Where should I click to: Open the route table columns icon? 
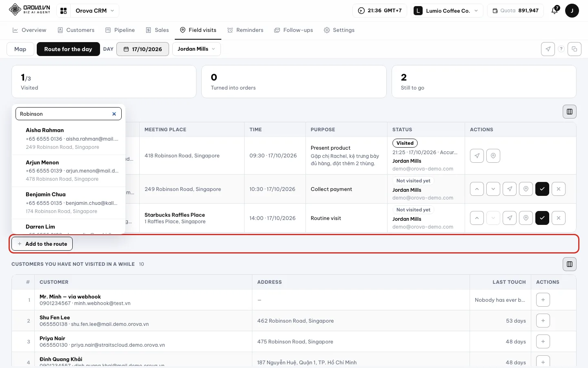tap(570, 112)
